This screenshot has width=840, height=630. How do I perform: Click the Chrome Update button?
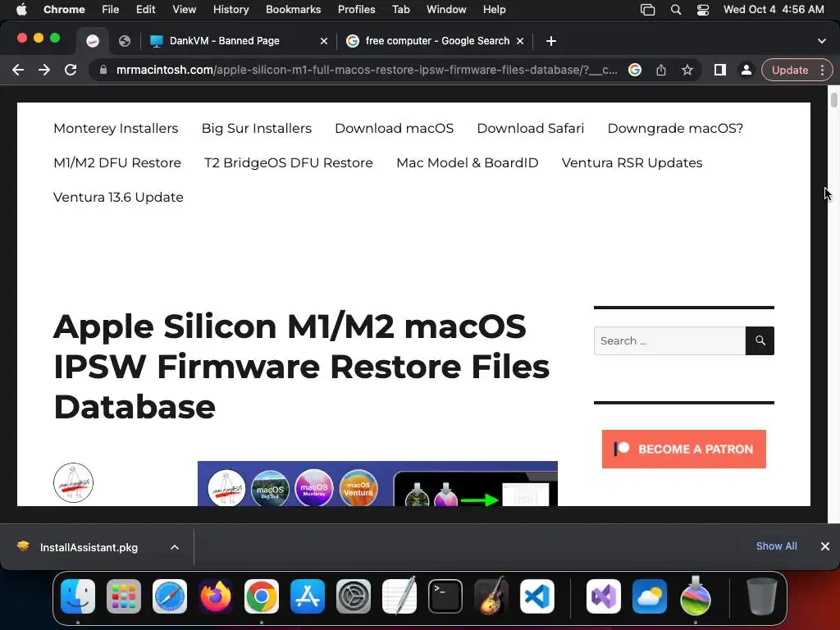click(x=790, y=70)
